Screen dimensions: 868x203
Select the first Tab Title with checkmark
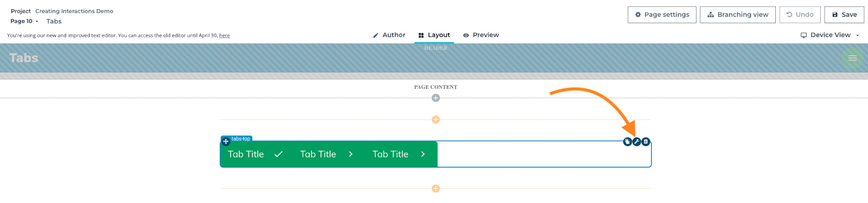[x=256, y=154]
